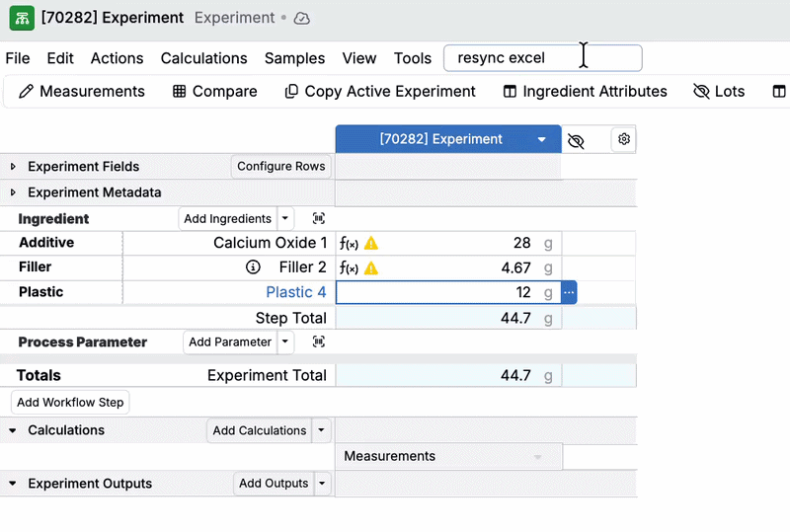Open the [70282] Experiment column dropdown
790x532 pixels.
(542, 140)
